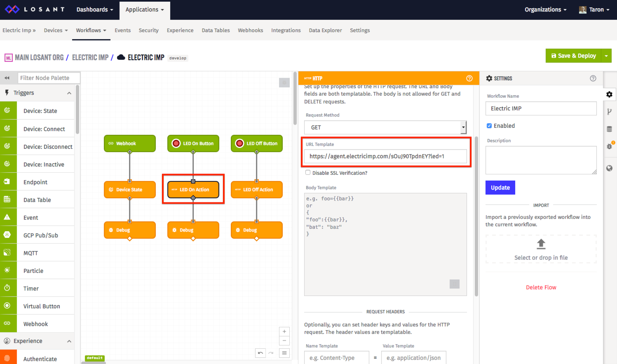The width and height of the screenshot is (617, 364).
Task: Select the Endpoint trigger icon
Action: (x=7, y=182)
